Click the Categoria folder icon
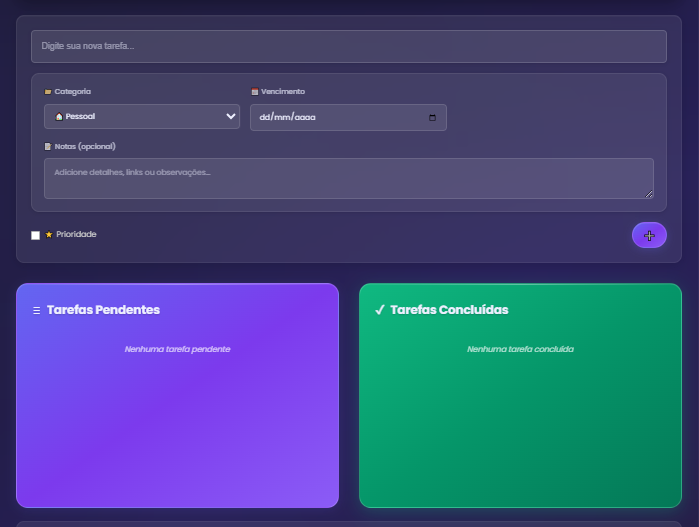This screenshot has width=699, height=527. 48,91
